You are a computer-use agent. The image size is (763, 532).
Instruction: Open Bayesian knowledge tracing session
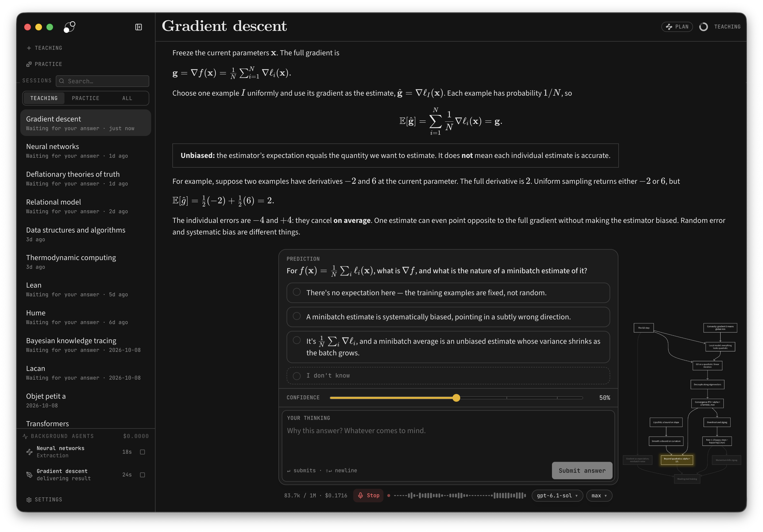click(x=85, y=345)
